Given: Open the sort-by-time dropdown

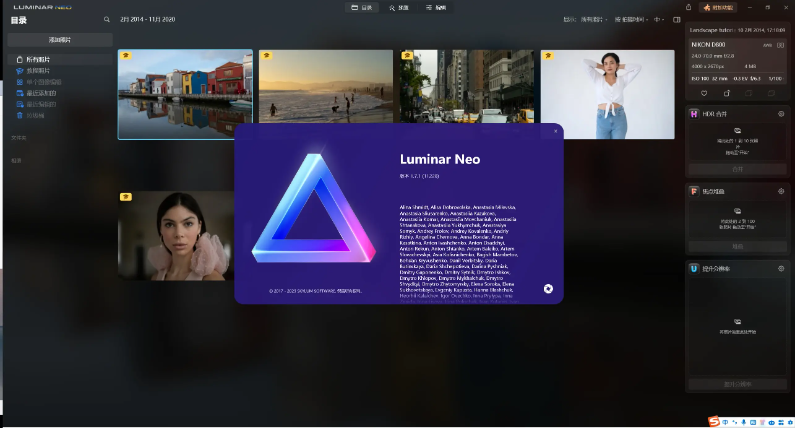Looking at the screenshot, I should point(631,19).
